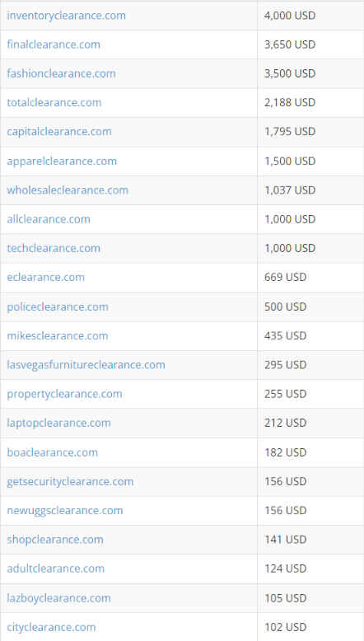Select boaclearance.com link

point(52,452)
